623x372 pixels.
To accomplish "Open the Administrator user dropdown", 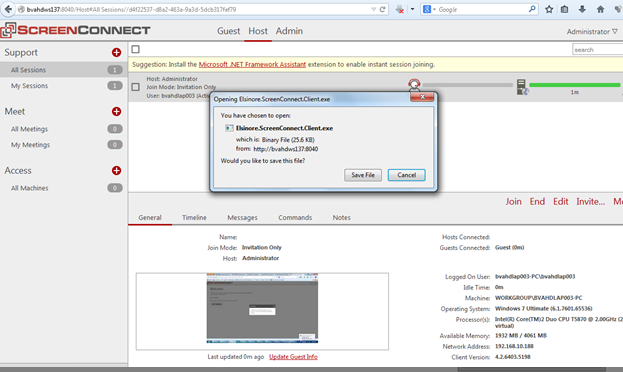I will [592, 31].
